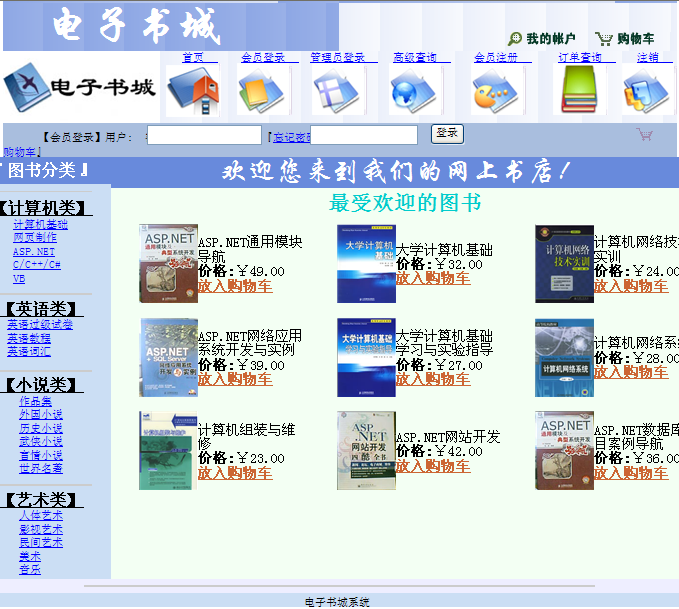This screenshot has width=679, height=609.
Task: Open the 英语词汇 category link
Action: (29, 351)
